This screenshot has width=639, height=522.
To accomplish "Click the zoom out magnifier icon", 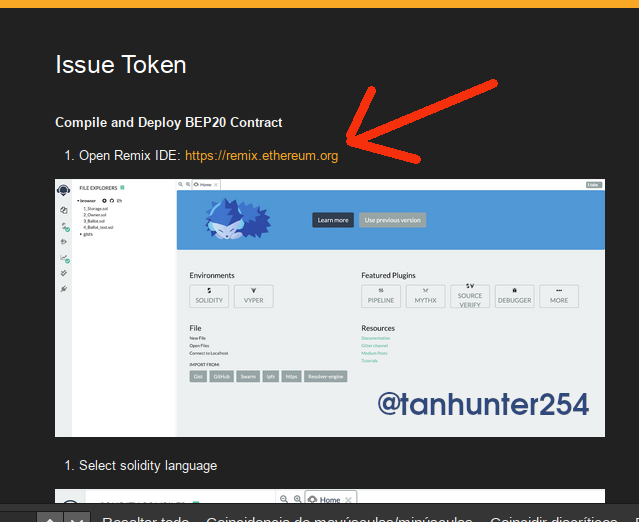I will (181, 184).
